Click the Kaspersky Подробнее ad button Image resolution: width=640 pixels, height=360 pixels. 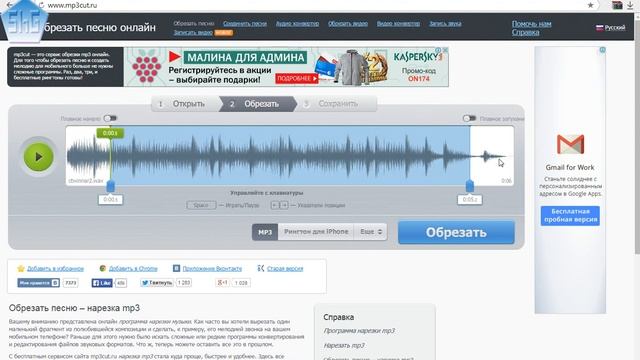pos(296,78)
